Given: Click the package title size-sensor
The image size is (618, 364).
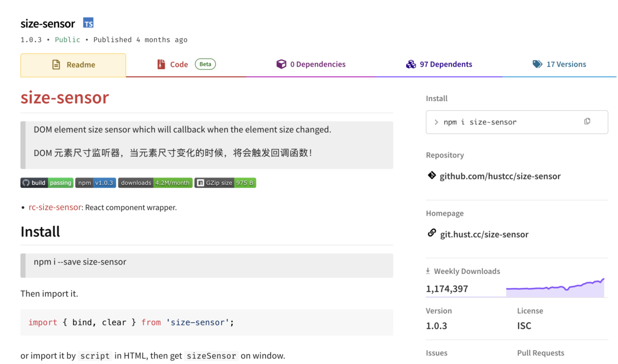Looking at the screenshot, I should tap(48, 24).
